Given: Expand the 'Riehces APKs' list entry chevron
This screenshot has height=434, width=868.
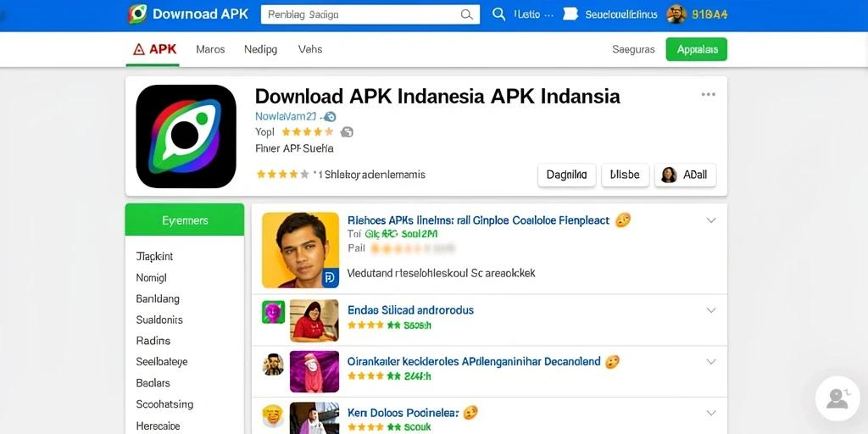Looking at the screenshot, I should pos(711,220).
